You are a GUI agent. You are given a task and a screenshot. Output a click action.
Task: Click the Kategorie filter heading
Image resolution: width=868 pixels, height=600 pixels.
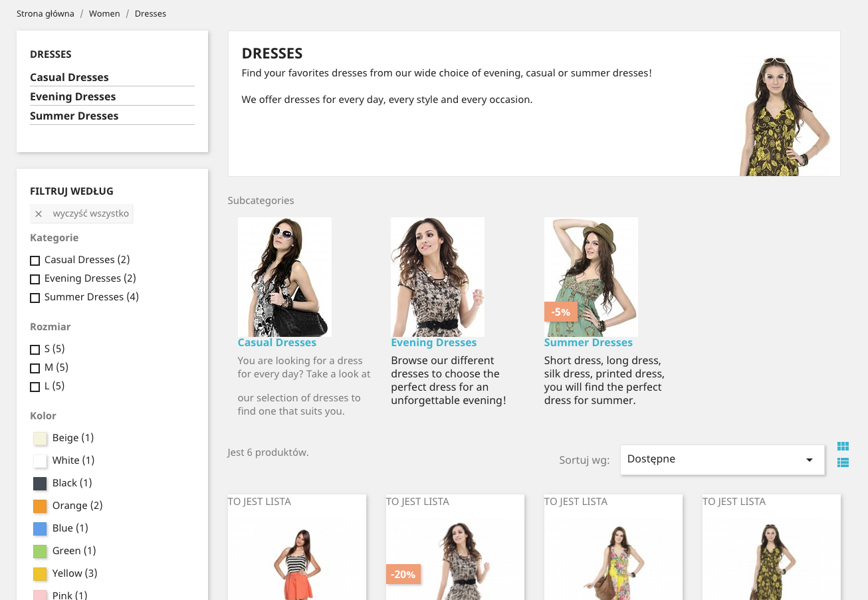(x=54, y=238)
